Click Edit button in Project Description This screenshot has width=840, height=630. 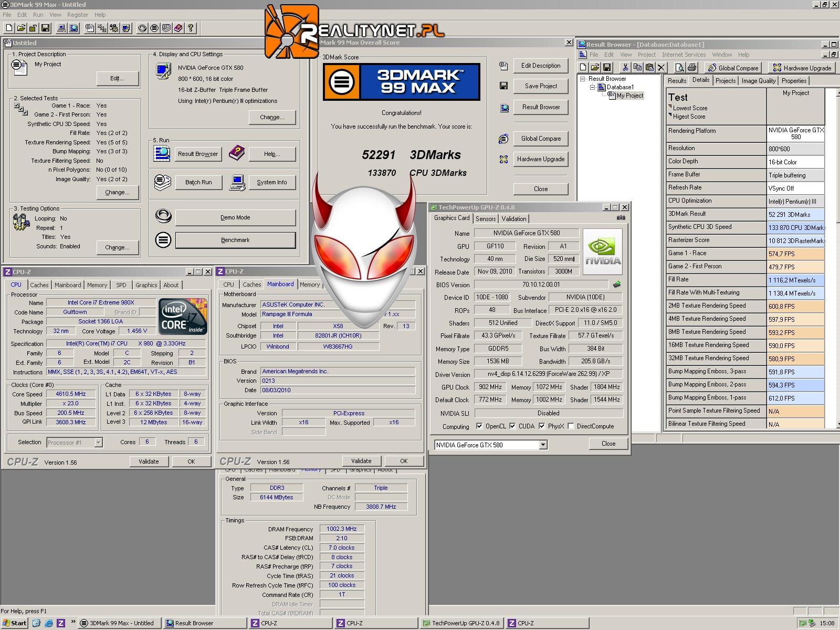(118, 78)
